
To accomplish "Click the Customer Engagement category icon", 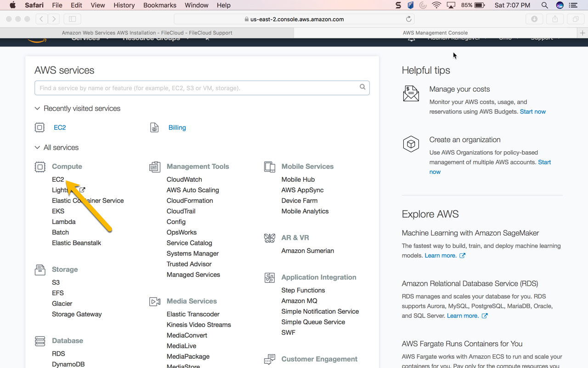I will (269, 359).
